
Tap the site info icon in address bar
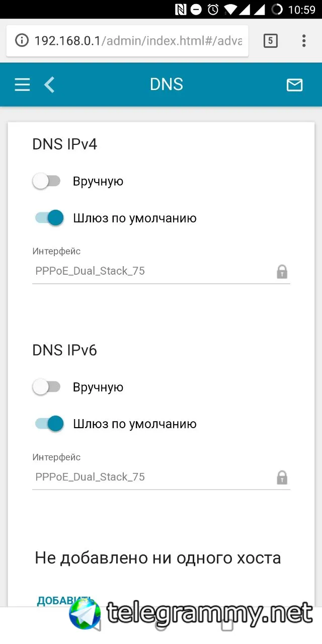coord(22,41)
